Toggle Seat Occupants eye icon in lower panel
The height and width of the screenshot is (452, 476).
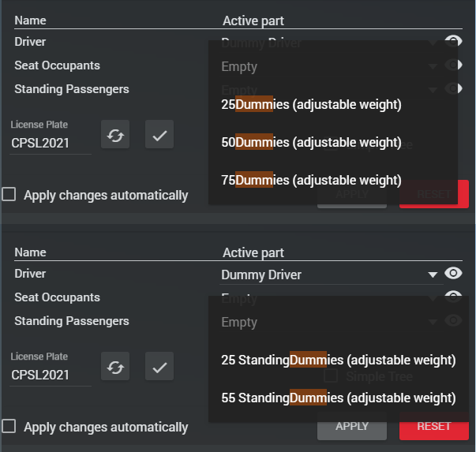[x=453, y=297]
